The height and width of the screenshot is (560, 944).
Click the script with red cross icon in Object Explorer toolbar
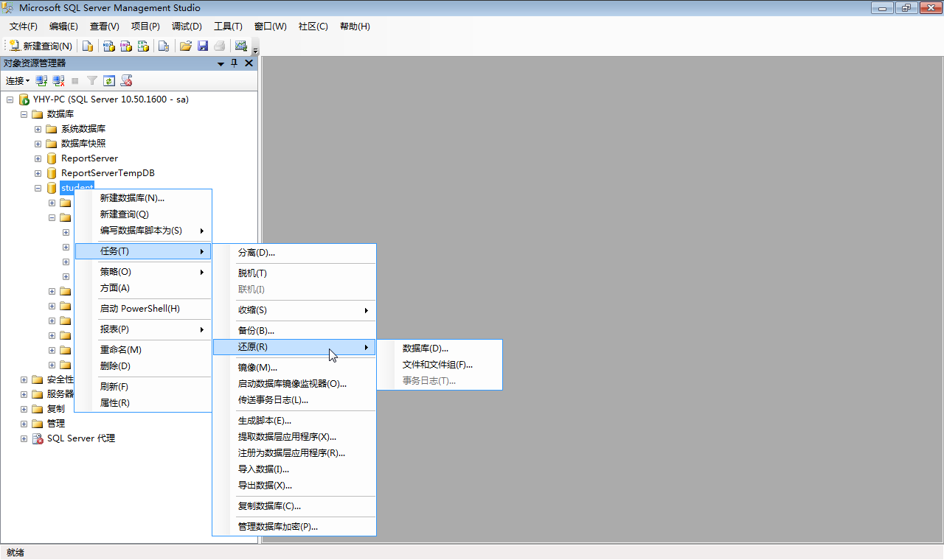click(x=126, y=80)
